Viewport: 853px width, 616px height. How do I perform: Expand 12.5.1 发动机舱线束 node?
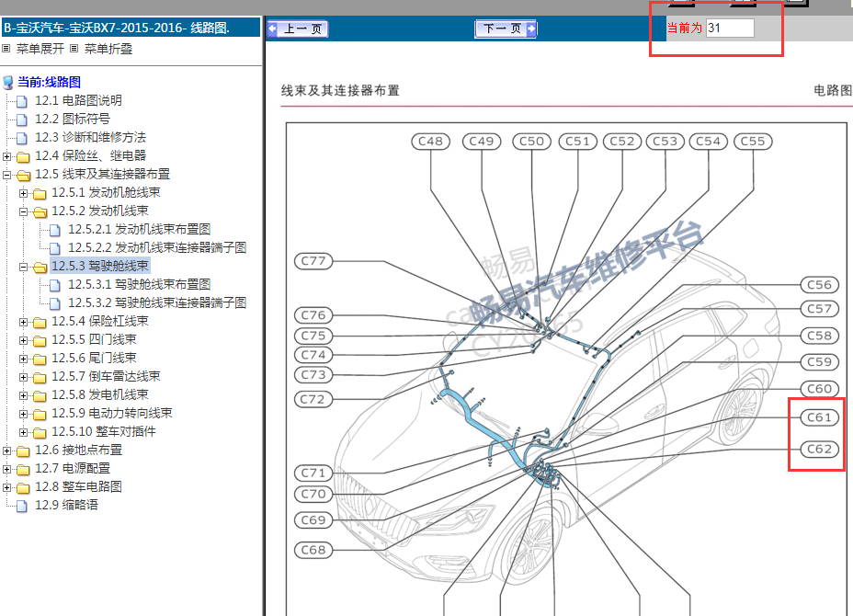(23, 193)
